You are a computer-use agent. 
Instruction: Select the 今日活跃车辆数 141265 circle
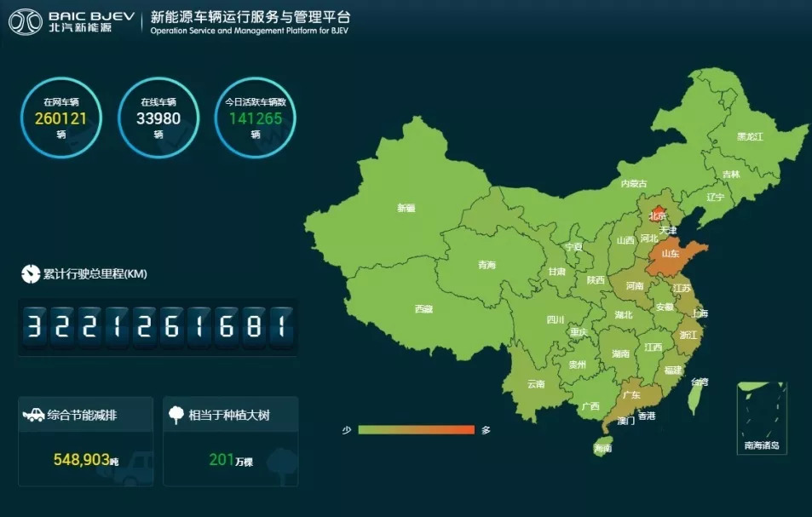255,118
